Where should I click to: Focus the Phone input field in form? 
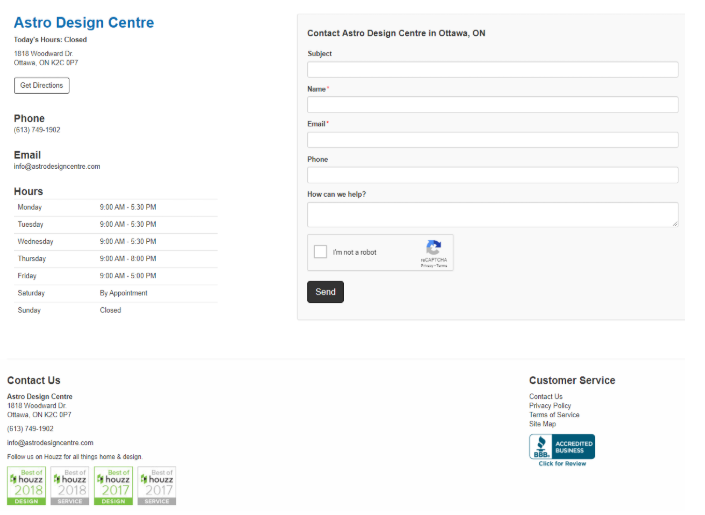(x=493, y=175)
